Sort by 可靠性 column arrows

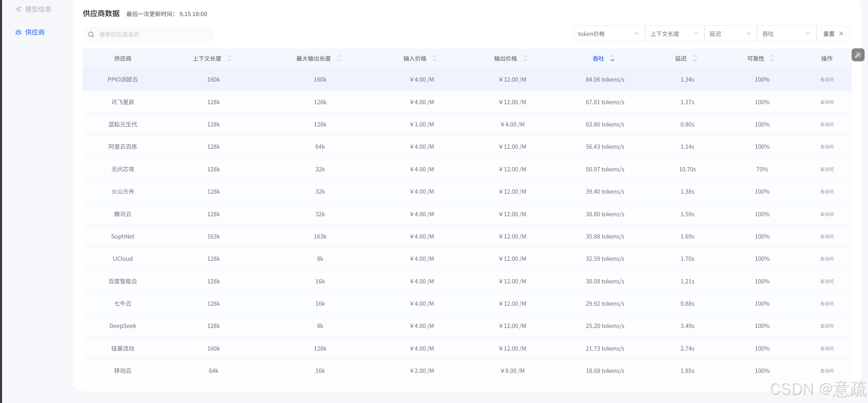pyautogui.click(x=772, y=58)
